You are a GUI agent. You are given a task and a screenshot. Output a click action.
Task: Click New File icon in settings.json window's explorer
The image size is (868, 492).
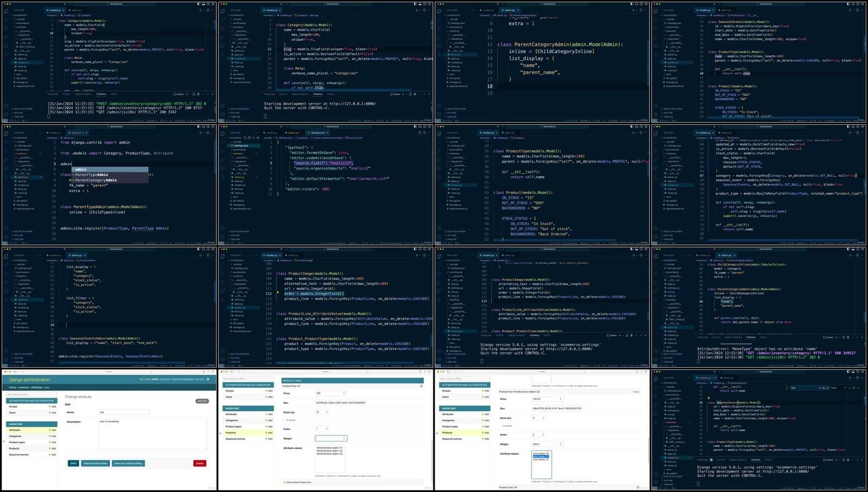[x=245, y=138]
